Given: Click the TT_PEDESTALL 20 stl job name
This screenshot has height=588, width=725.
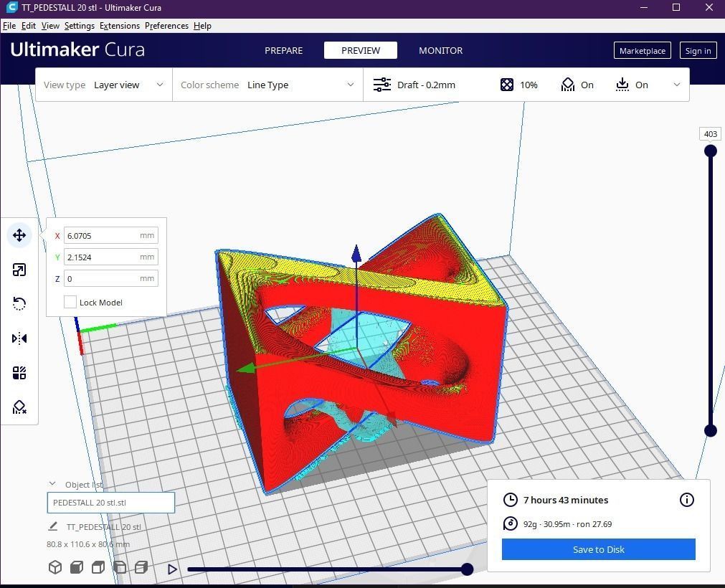Looking at the screenshot, I should tap(104, 527).
